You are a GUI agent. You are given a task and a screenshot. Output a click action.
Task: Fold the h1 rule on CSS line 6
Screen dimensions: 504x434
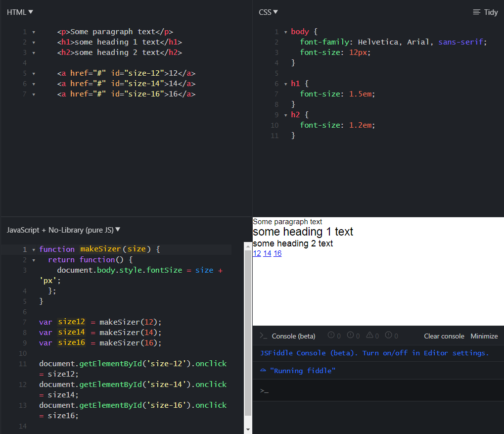click(x=285, y=84)
